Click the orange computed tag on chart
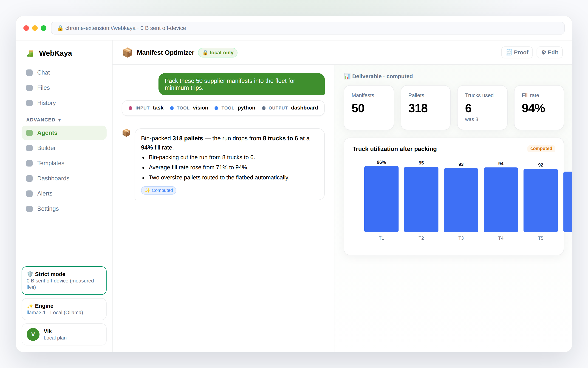This screenshot has height=368, width=588. [x=541, y=149]
